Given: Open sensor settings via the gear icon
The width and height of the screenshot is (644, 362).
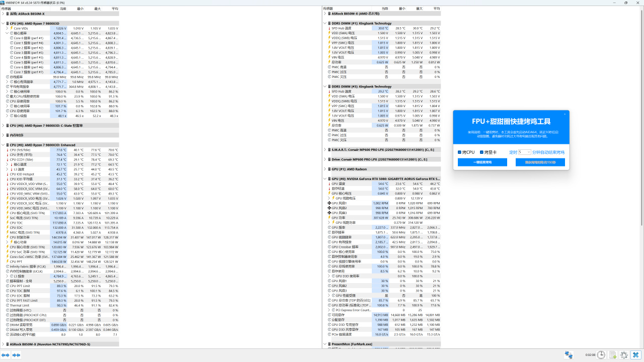Looking at the screenshot, I should click(x=624, y=355).
